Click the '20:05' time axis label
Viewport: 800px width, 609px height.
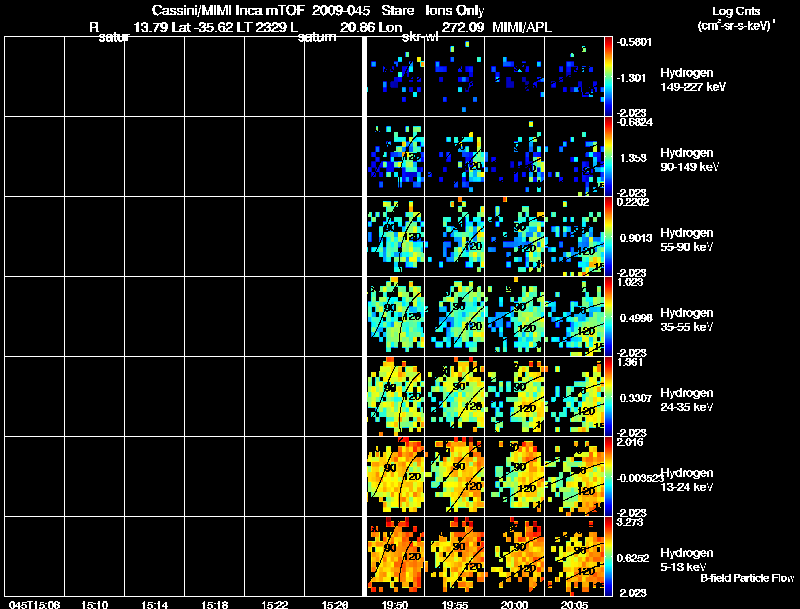[x=574, y=605]
